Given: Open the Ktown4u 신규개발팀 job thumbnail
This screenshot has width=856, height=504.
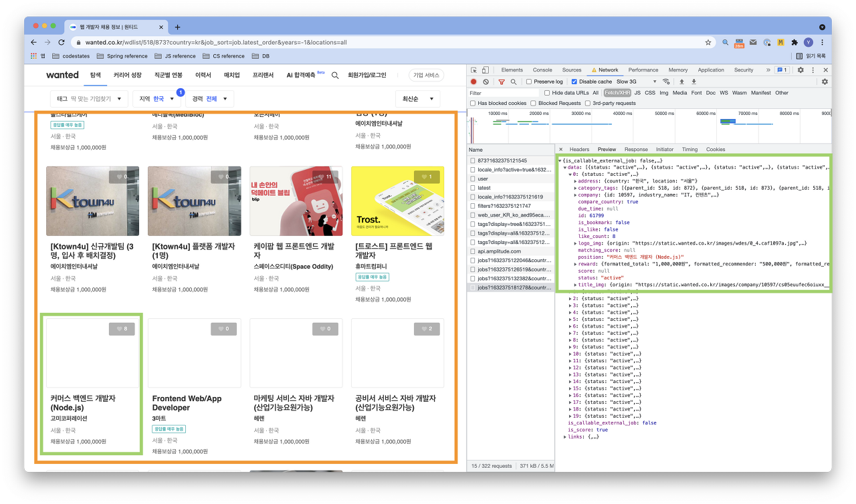Looking at the screenshot, I should coord(92,202).
